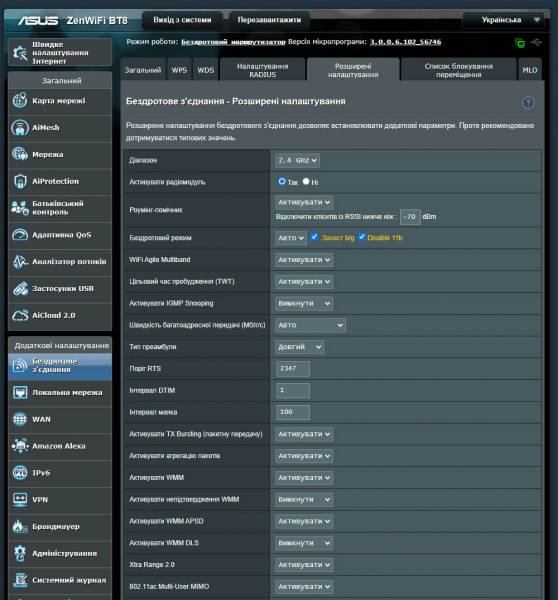This screenshot has height=600, width=558.
Task: Open Local Network (Локальна мережа) icon
Action: (x=20, y=393)
